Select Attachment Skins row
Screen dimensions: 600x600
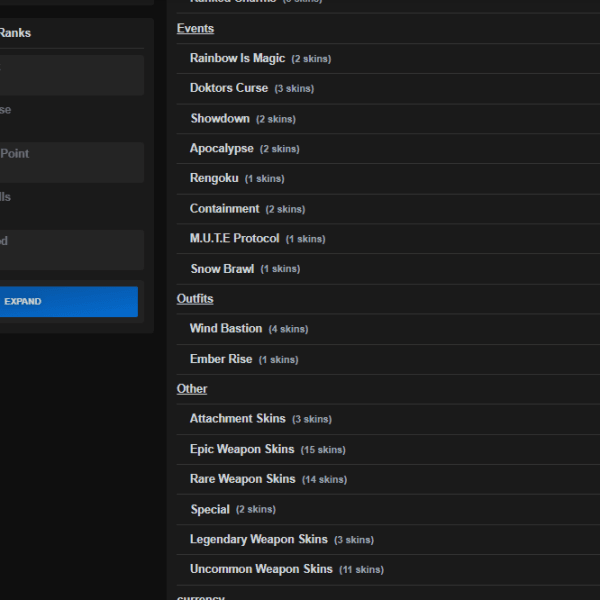point(388,419)
